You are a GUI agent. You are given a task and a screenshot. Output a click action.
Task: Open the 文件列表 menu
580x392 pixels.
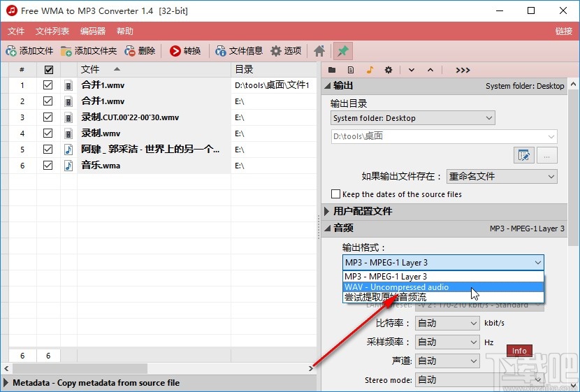click(52, 31)
